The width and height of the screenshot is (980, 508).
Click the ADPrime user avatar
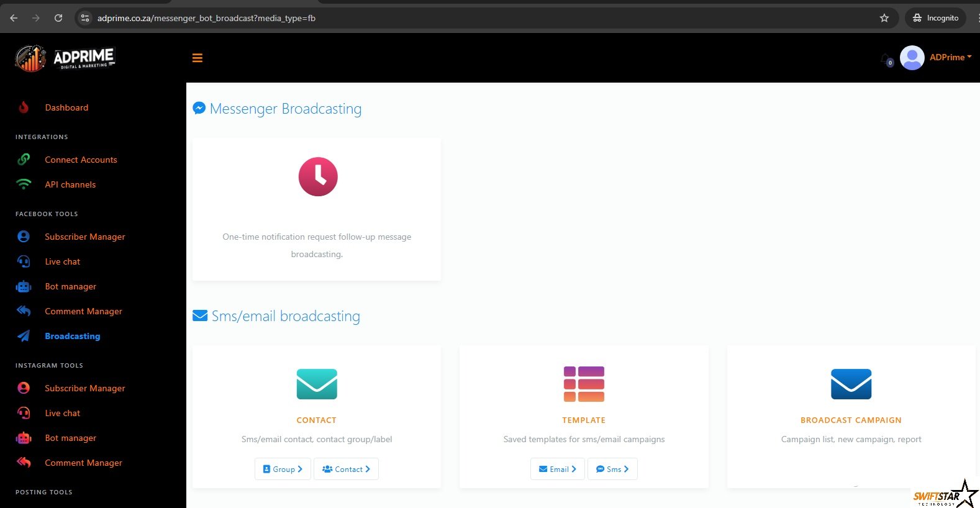click(912, 58)
